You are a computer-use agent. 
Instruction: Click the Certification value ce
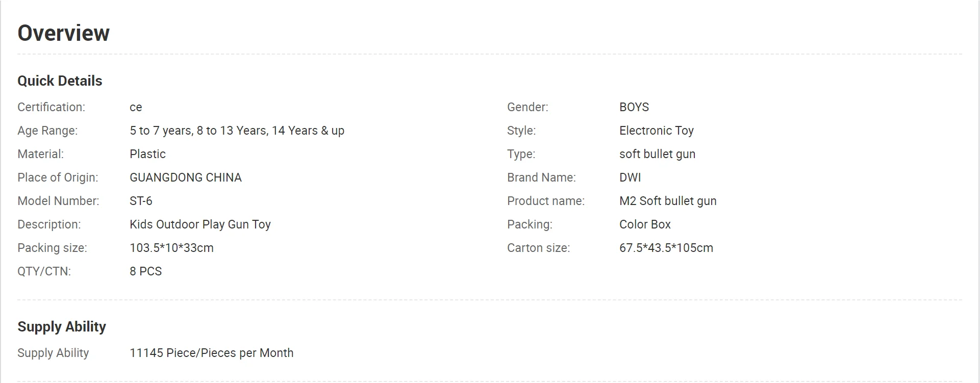(136, 107)
